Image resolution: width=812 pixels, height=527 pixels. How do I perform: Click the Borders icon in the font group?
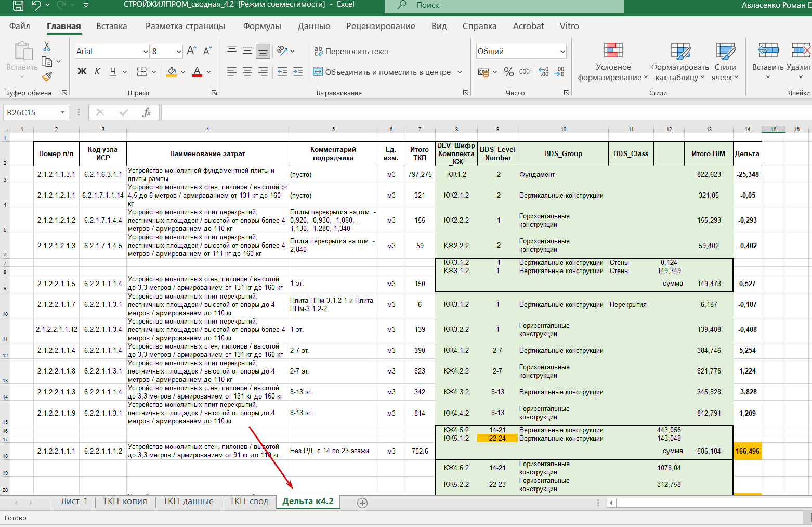click(x=141, y=72)
